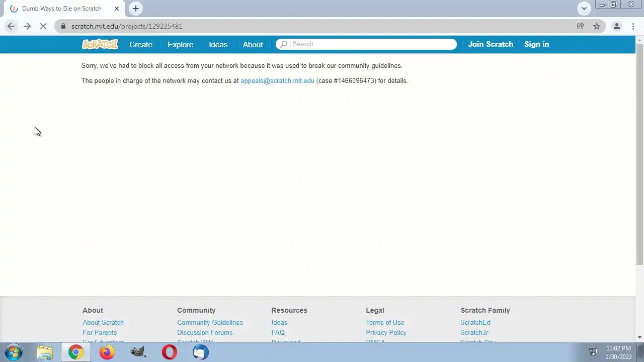The image size is (644, 362).
Task: Open File Explorer from taskbar
Action: (x=45, y=352)
